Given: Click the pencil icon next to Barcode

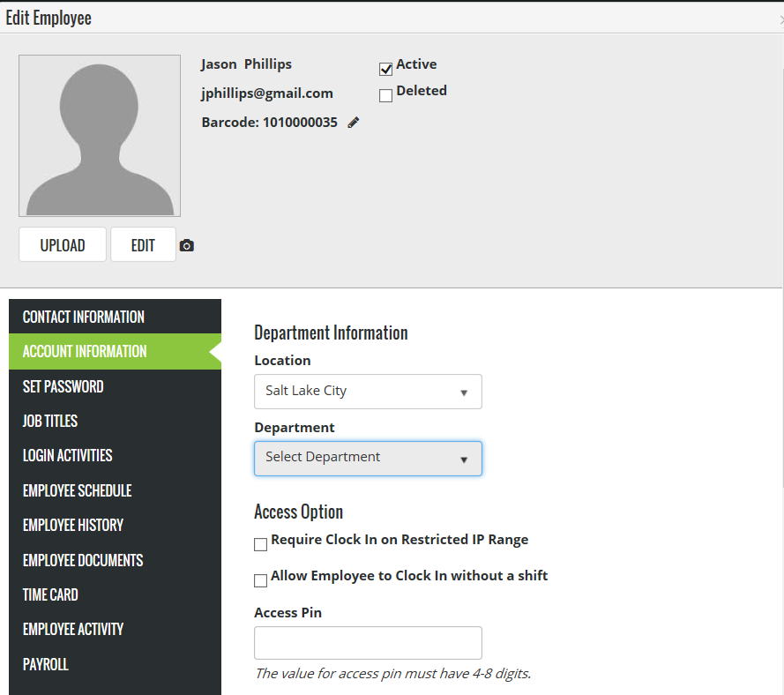Looking at the screenshot, I should pyautogui.click(x=354, y=123).
